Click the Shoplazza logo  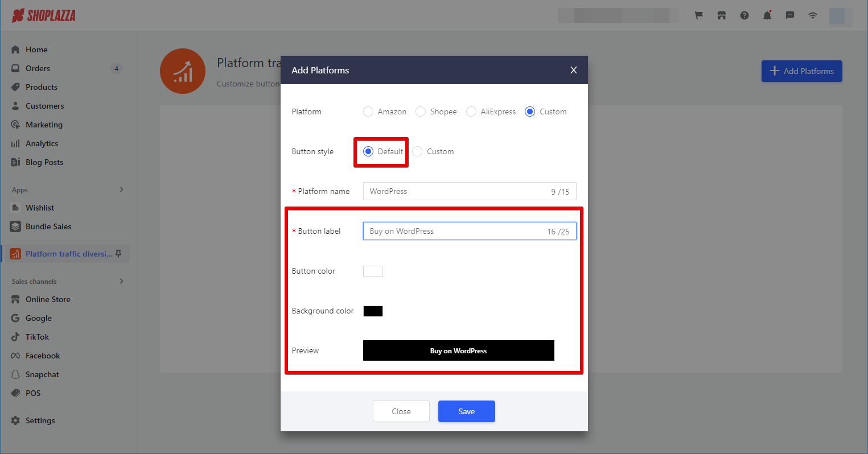click(44, 15)
